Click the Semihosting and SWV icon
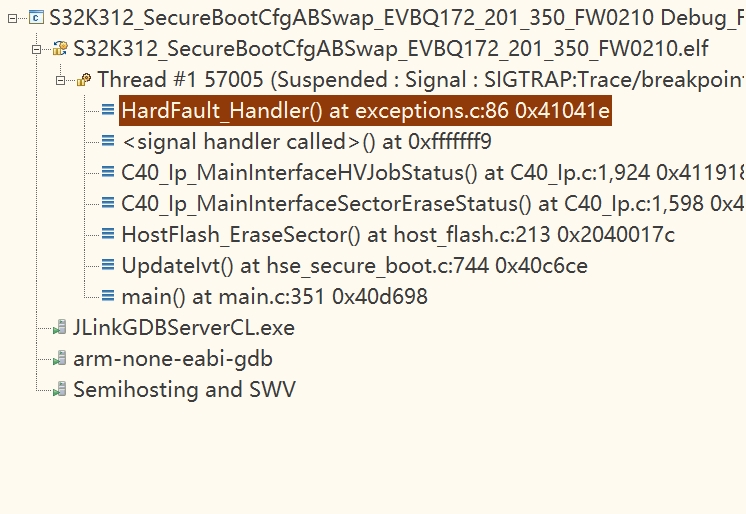The width and height of the screenshot is (746, 514). pyautogui.click(x=60, y=389)
